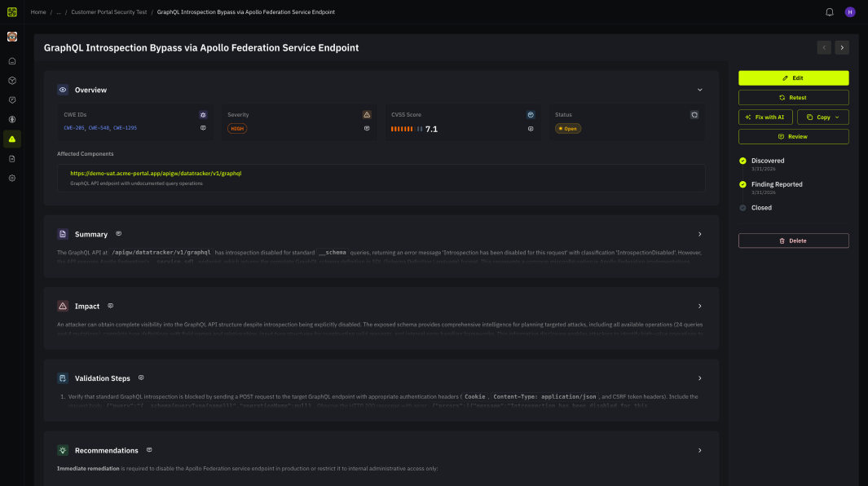Screen dimensions: 868x486
Task: Open the workspace avatar in sidebar
Action: 12,37
